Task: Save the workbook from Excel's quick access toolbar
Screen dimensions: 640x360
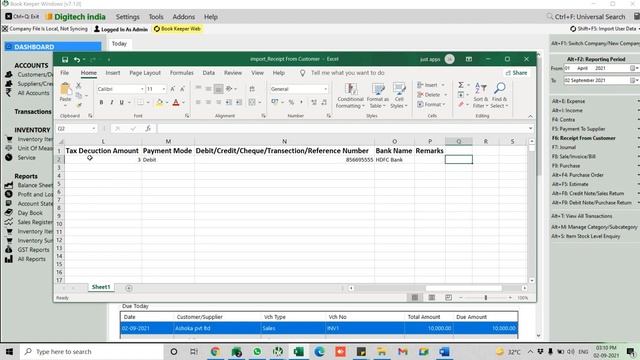Action: click(x=65, y=60)
